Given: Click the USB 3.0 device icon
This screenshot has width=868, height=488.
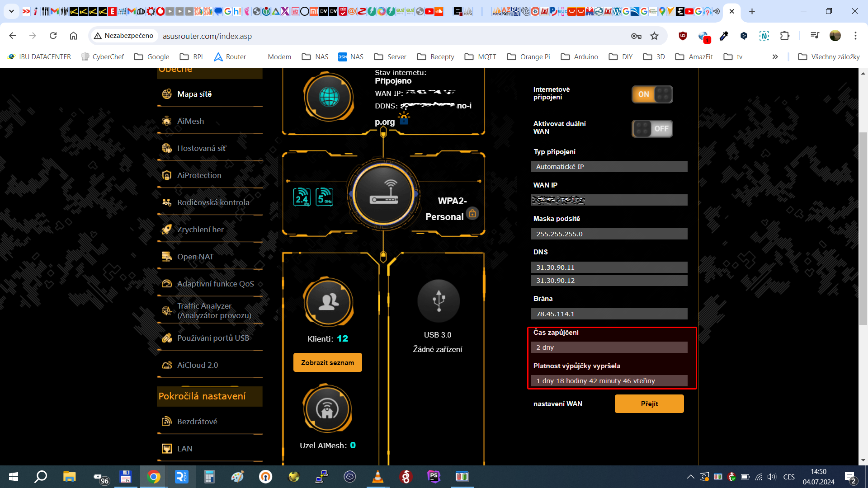Looking at the screenshot, I should [438, 301].
